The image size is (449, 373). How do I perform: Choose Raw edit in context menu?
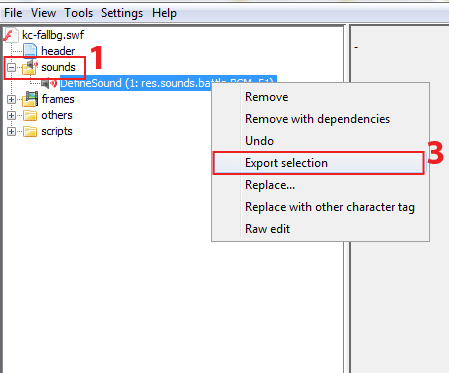click(267, 229)
